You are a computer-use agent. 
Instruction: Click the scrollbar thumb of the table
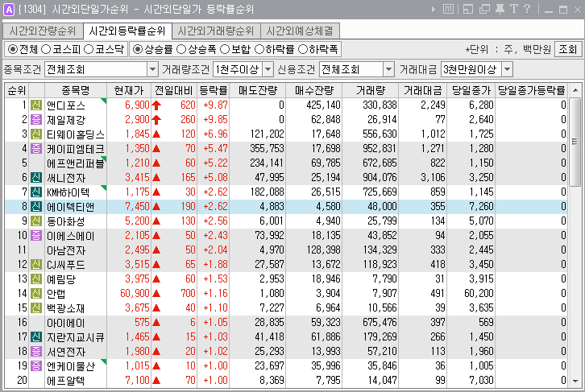[x=575, y=142]
